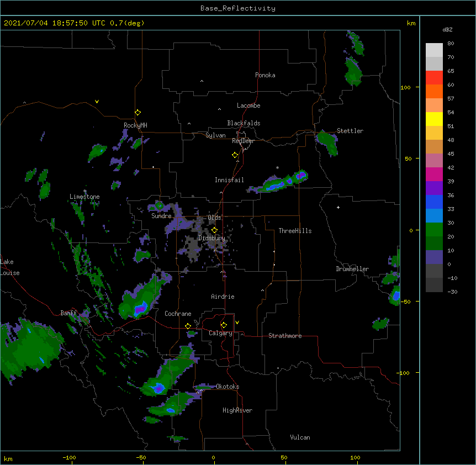The width and height of the screenshot is (476, 465).
Task: Click the yellow diamond marker near RockyMH
Action: coord(137,113)
